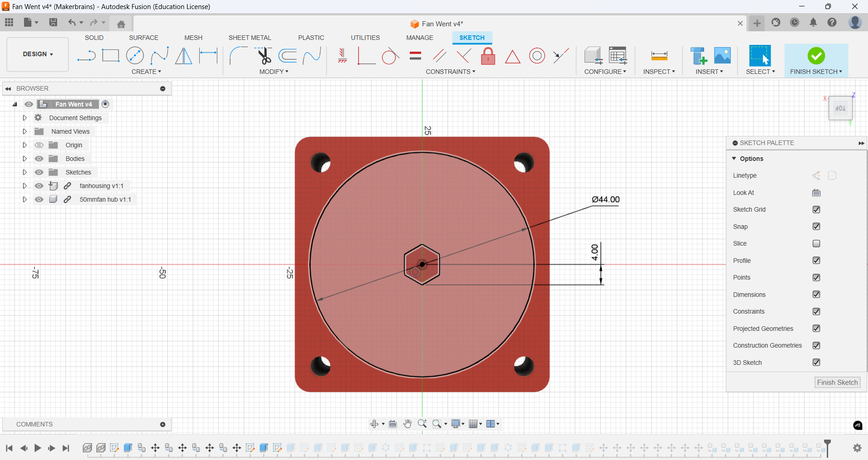Apply the Equal constraint

[415, 56]
